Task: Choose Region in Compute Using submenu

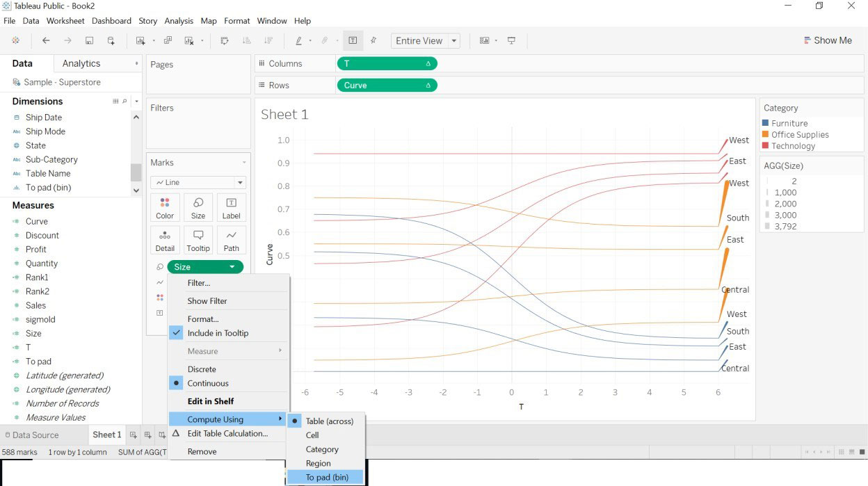Action: pyautogui.click(x=319, y=463)
